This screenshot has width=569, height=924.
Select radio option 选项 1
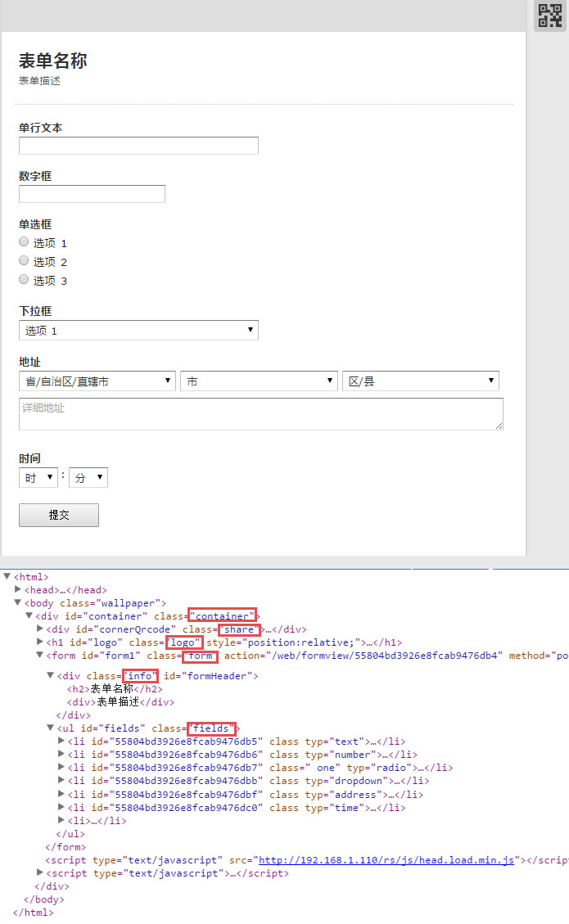pos(24,241)
